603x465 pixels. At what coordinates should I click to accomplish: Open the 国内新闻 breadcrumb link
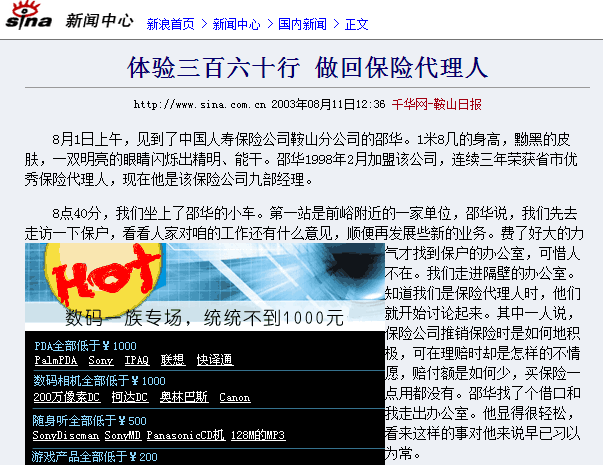[302, 23]
